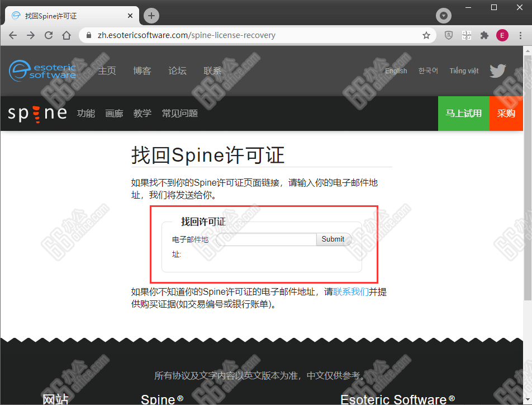The width and height of the screenshot is (532, 405).
Task: Select the 找回Spine许可证 browser tab
Action: coord(72,16)
